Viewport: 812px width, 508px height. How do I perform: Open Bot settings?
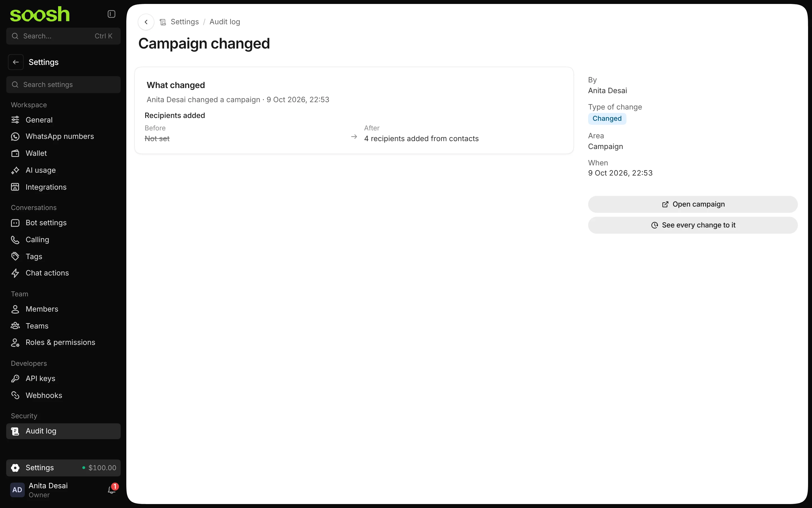[x=63, y=223]
